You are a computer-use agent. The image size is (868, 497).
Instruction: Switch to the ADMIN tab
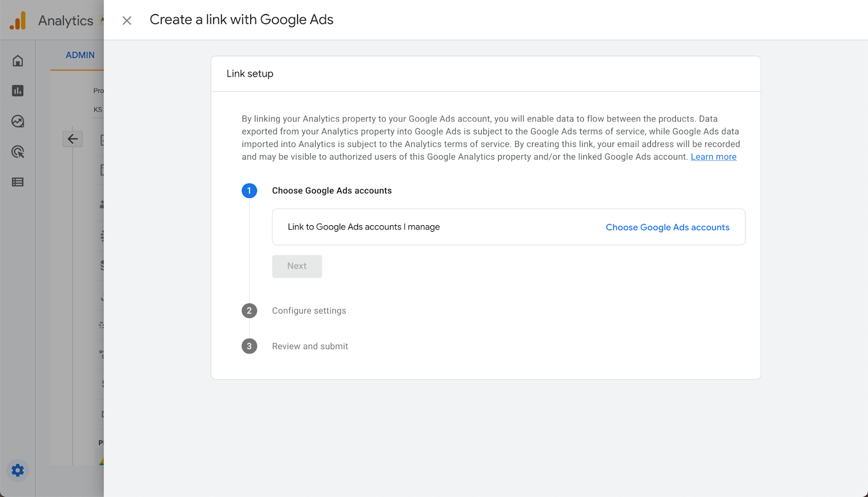[80, 55]
